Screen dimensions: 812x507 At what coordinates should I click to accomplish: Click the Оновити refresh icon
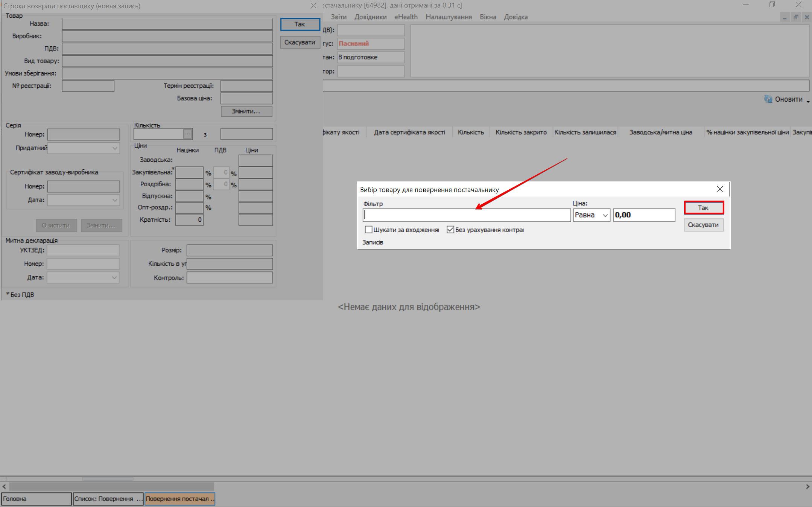(x=768, y=99)
